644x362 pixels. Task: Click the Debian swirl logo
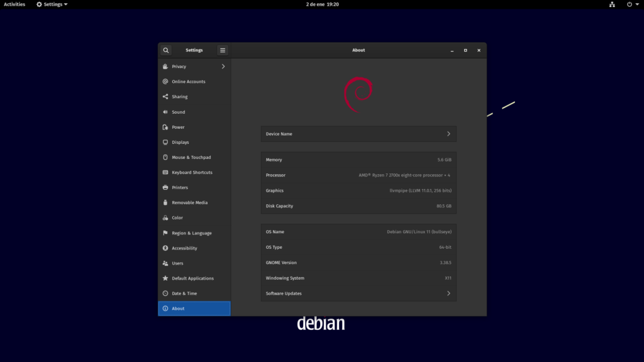click(x=358, y=94)
